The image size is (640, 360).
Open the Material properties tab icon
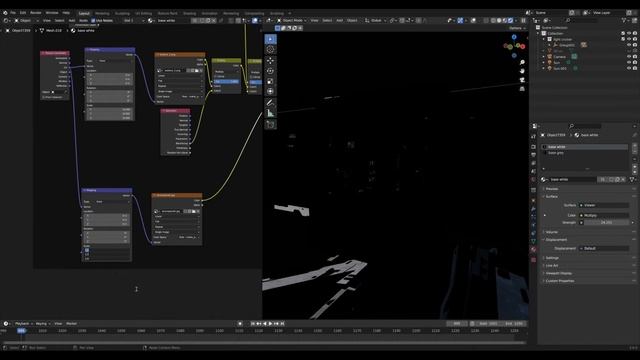point(533,249)
